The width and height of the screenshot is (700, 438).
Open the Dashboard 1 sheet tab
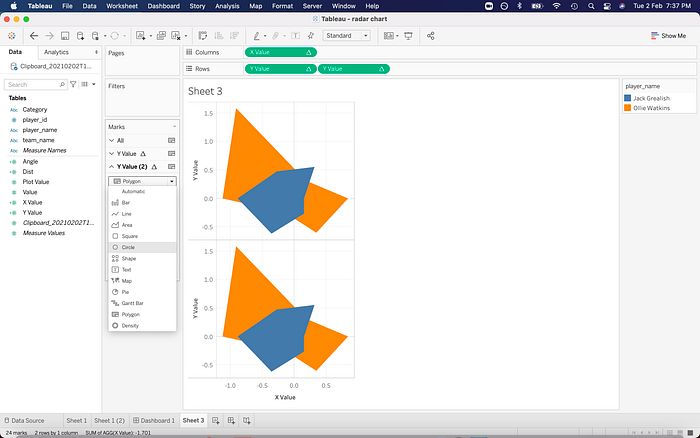[x=154, y=420]
